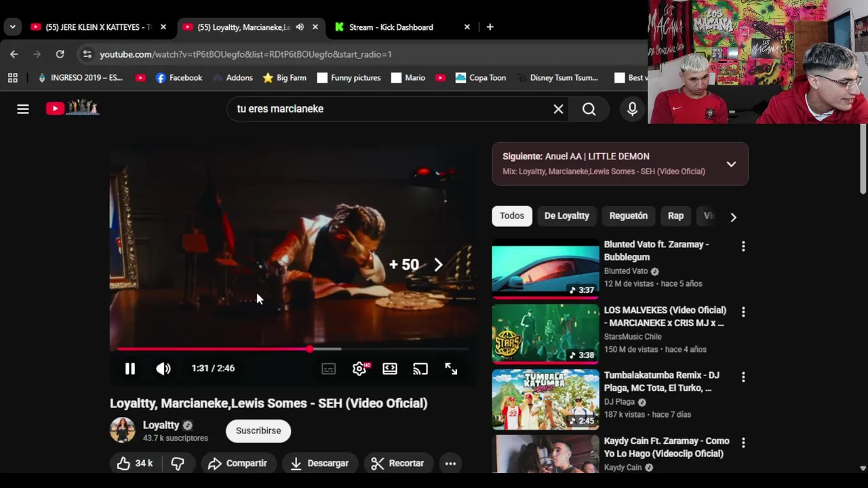868x488 pixels.
Task: Click the youtube.com address bar URL
Action: [x=245, y=54]
